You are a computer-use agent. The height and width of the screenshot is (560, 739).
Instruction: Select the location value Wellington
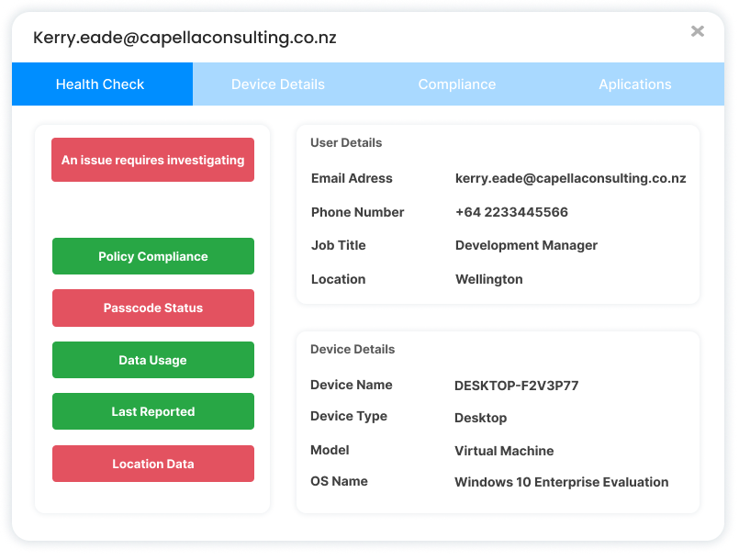[x=488, y=279]
